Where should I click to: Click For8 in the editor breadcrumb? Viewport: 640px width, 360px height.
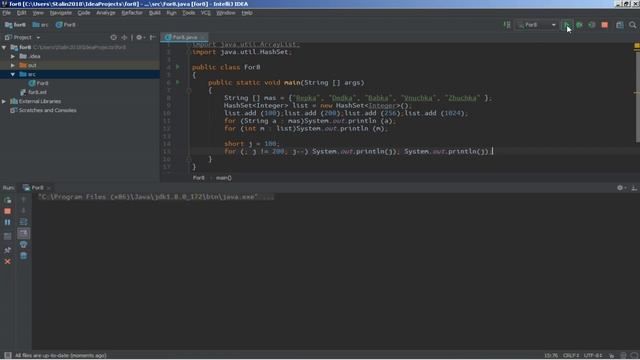[x=199, y=178]
